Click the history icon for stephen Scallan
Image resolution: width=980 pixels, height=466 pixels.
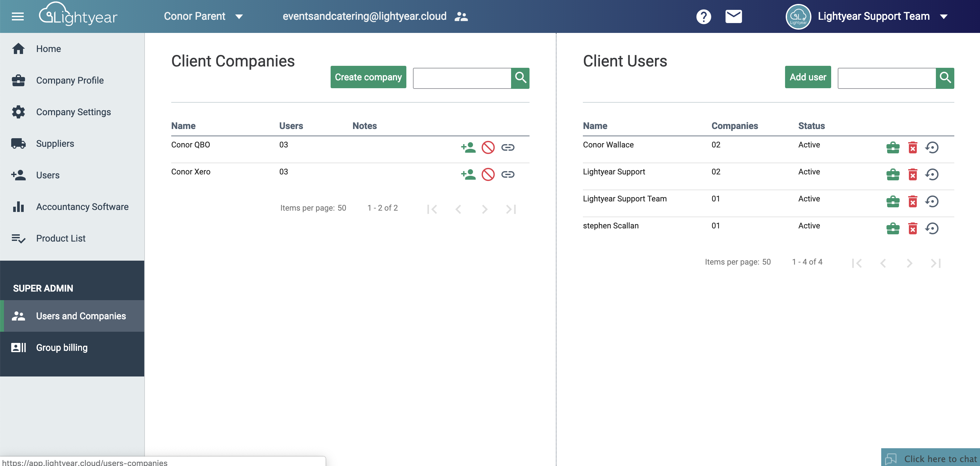pyautogui.click(x=932, y=228)
